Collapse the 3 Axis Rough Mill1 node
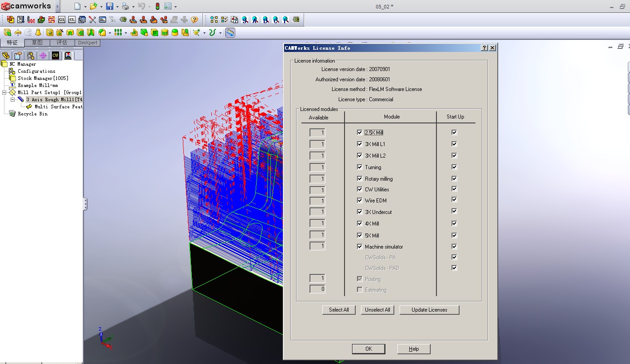This screenshot has height=364, width=630. coord(13,99)
